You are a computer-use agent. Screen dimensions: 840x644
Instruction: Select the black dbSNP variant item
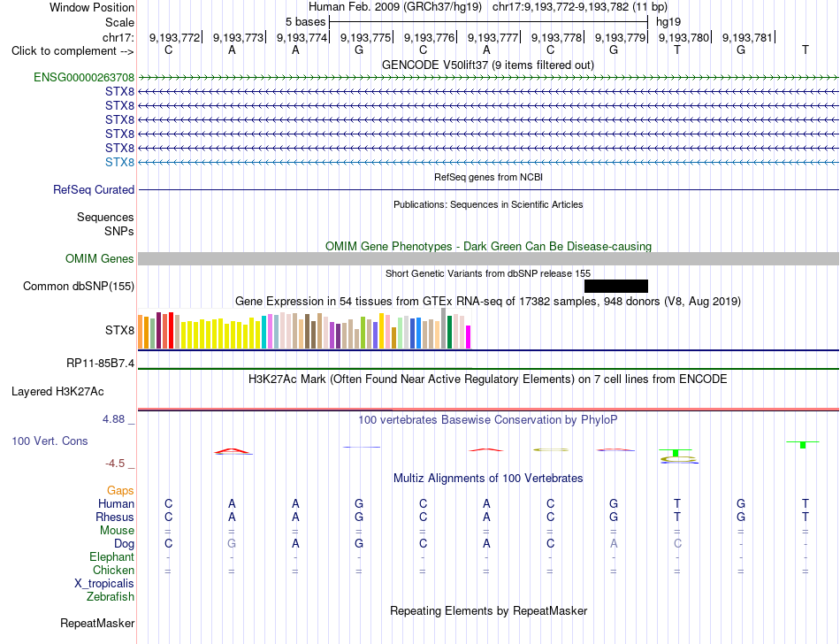(x=616, y=286)
